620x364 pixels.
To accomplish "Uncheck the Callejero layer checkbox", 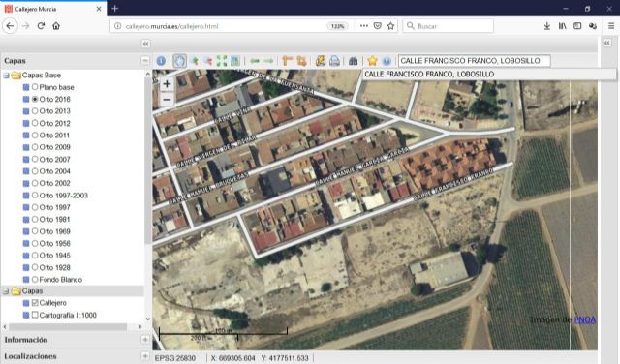I will tap(35, 303).
